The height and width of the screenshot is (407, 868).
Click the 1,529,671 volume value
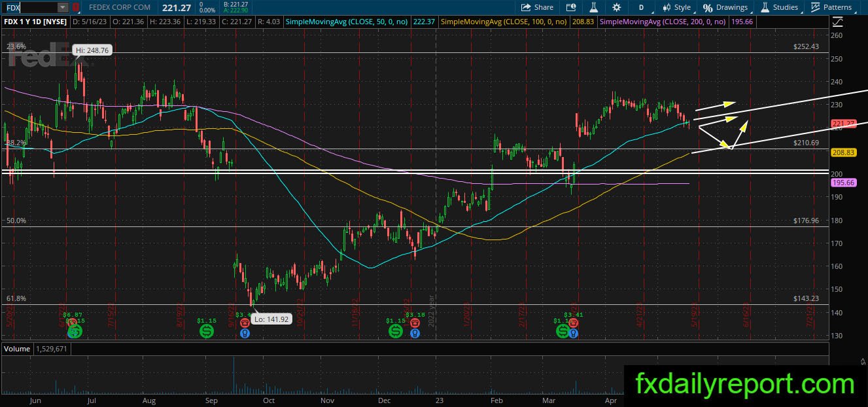coord(51,349)
